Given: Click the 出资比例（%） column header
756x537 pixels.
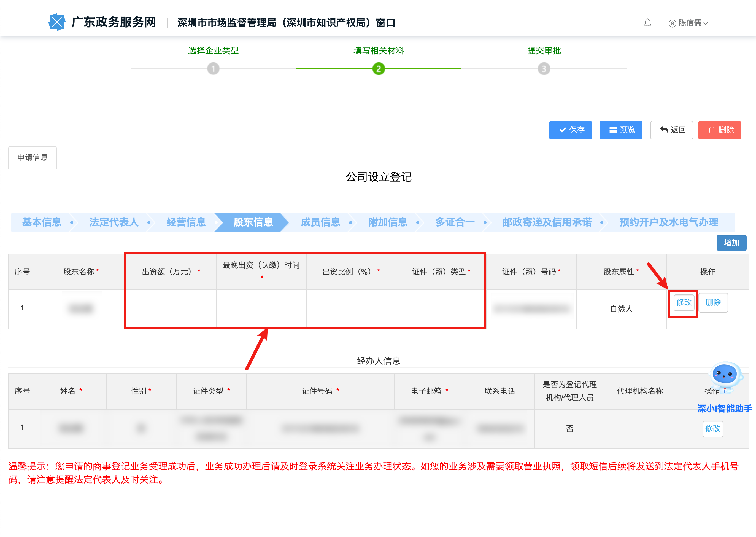Looking at the screenshot, I should pyautogui.click(x=351, y=272).
